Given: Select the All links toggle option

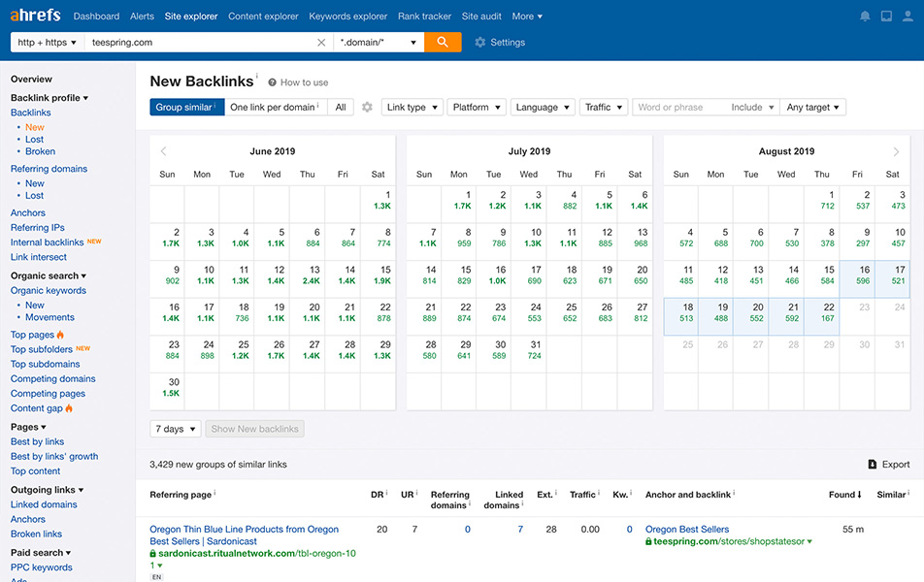Looking at the screenshot, I should pos(341,108).
